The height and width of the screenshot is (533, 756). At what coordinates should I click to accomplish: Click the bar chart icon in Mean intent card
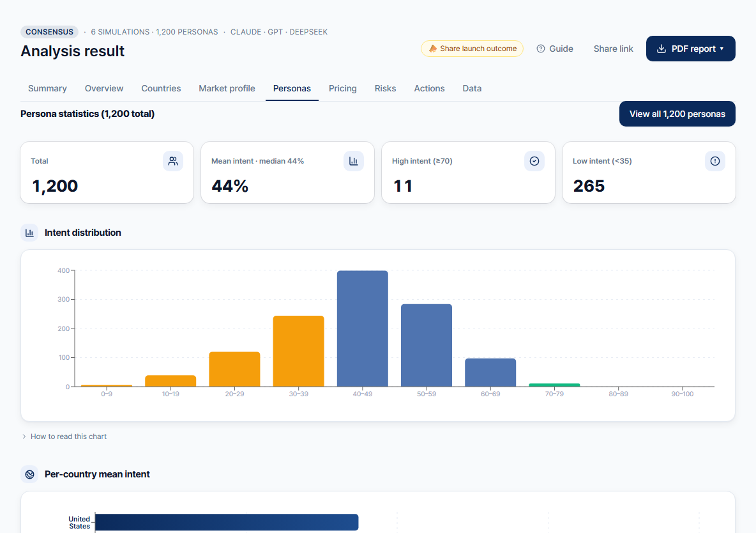point(353,161)
